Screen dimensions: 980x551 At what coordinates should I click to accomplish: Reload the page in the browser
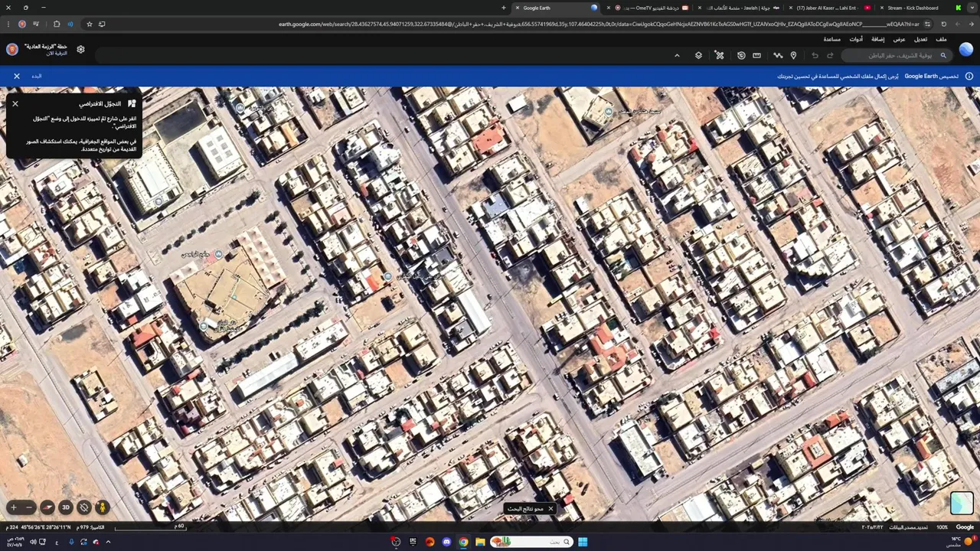[x=943, y=24]
